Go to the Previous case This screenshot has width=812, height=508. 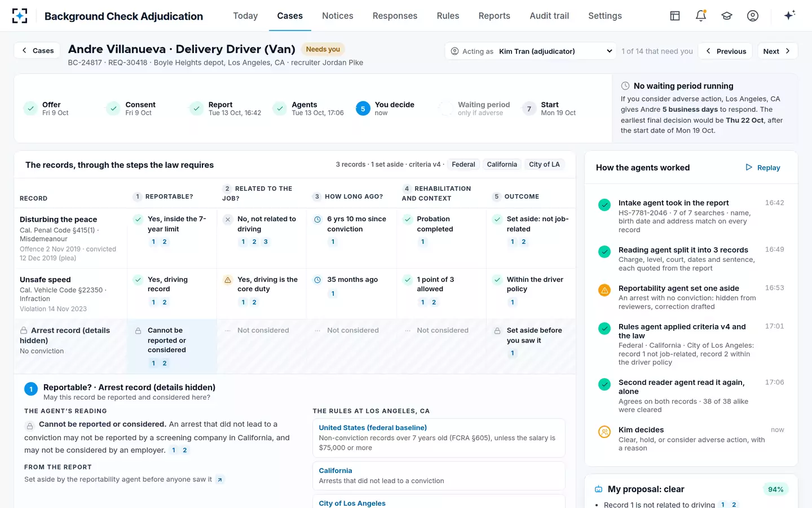pyautogui.click(x=726, y=51)
